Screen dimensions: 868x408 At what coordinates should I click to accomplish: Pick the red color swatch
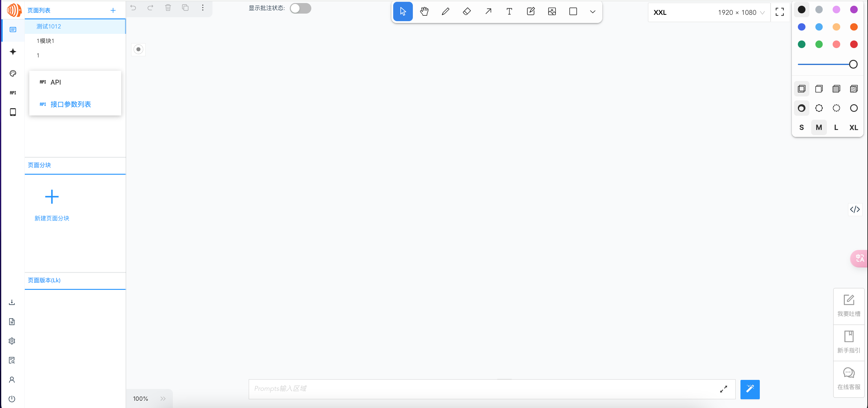pos(854,44)
